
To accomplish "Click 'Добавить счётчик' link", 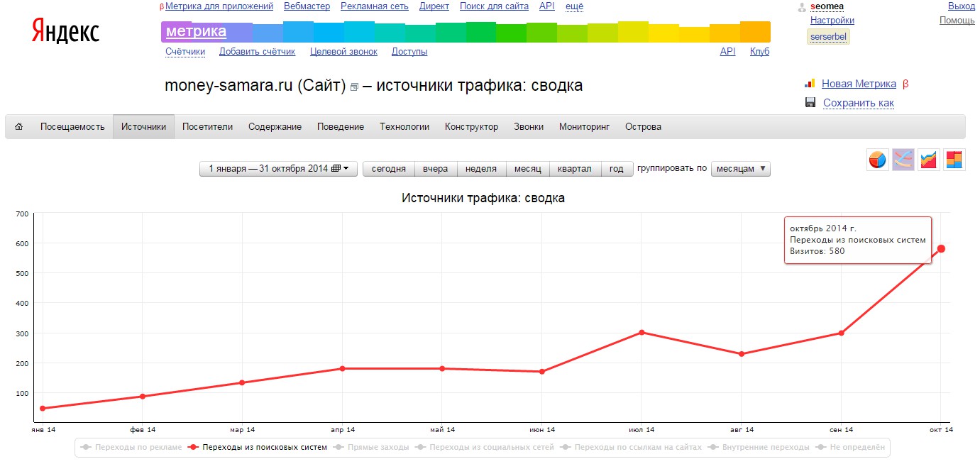I will pyautogui.click(x=257, y=52).
